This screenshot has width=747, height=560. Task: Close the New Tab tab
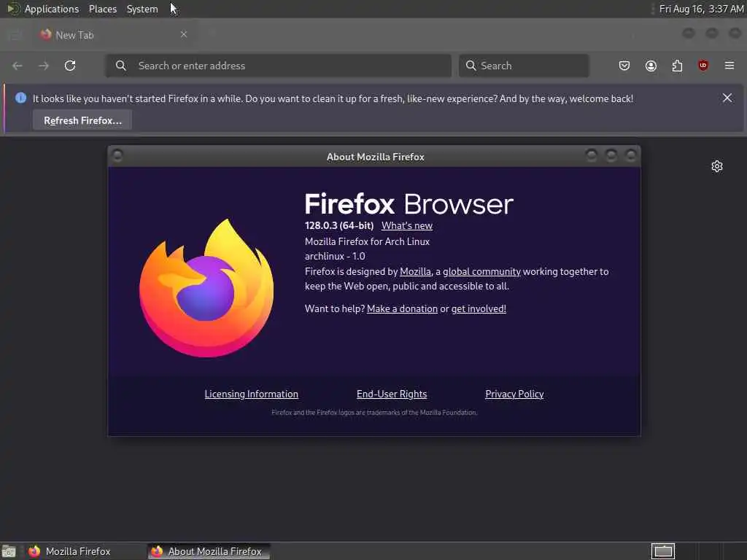(x=184, y=34)
